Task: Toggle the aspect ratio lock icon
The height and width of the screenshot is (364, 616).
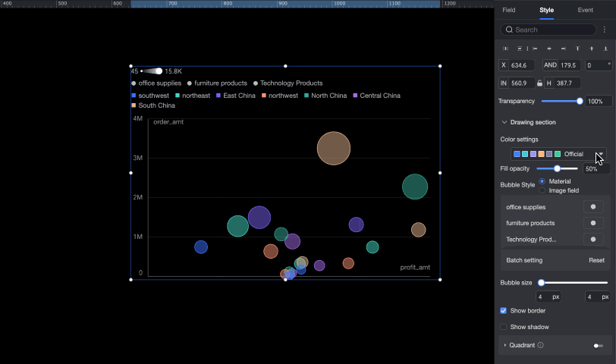Action: 540,83
